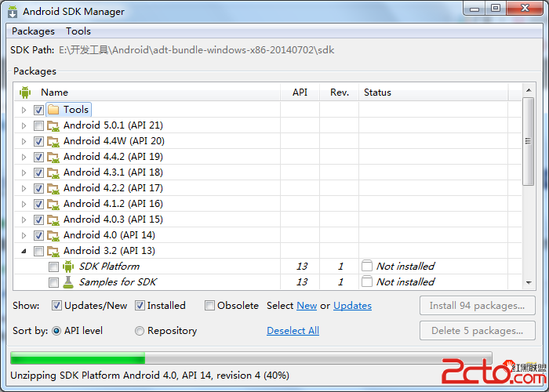Viewport: 549px width, 392px height.
Task: Expand the Android 4.0.3 (API 15) node
Action: point(24,220)
